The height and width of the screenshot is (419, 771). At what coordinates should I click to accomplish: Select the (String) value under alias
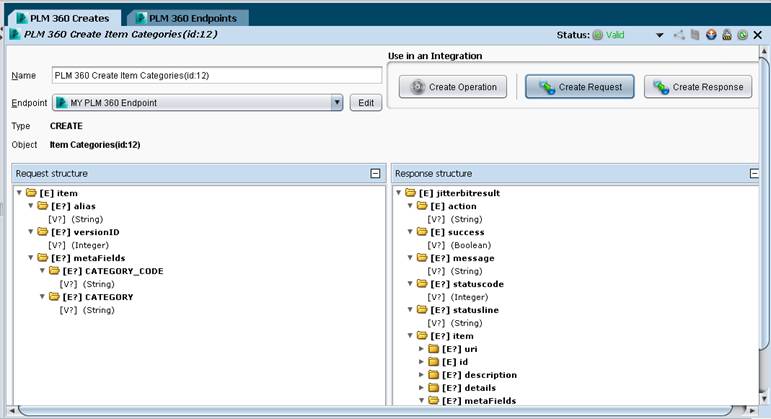pyautogui.click(x=87, y=219)
